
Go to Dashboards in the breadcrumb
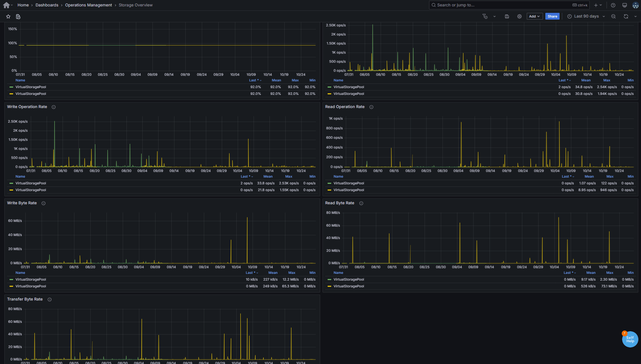coord(47,5)
